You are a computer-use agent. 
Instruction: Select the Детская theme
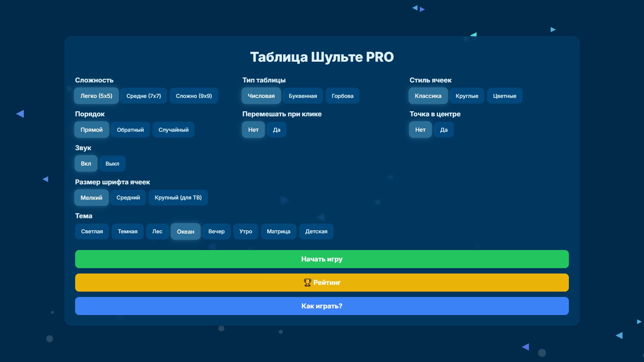(316, 231)
